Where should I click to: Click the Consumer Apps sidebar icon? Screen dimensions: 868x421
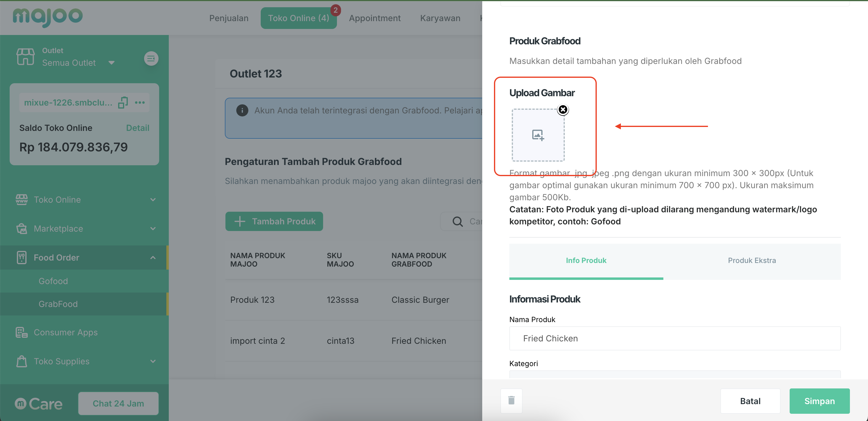22,332
